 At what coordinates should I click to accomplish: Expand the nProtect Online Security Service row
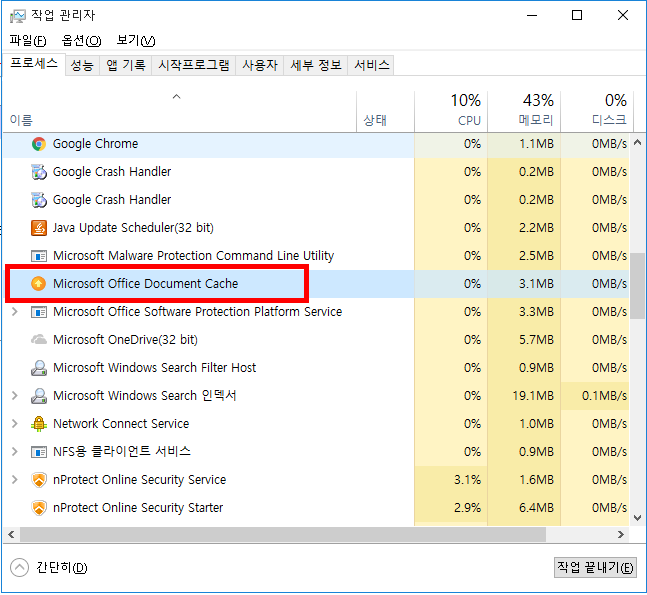(x=14, y=480)
